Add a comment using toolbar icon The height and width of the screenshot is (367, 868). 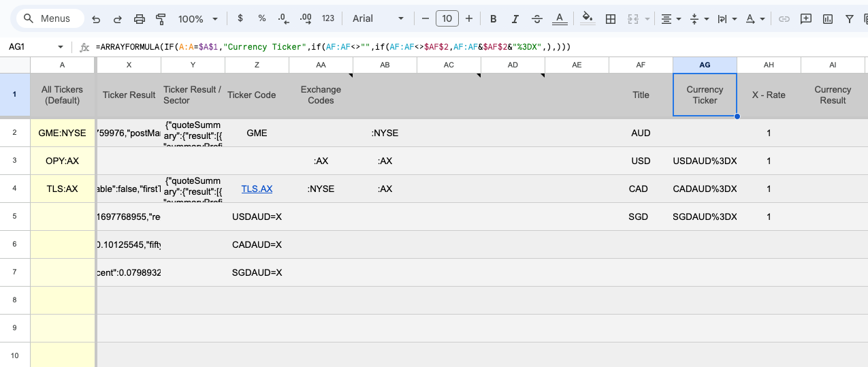[x=806, y=19]
